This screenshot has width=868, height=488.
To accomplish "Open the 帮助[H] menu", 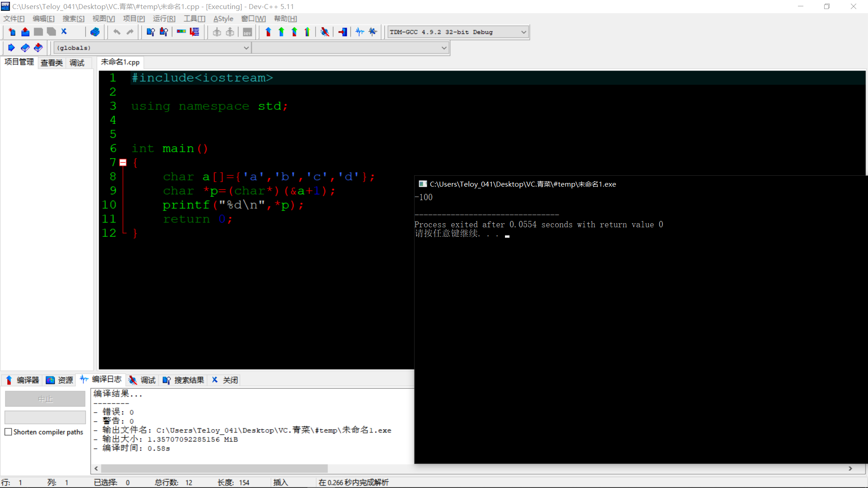I will point(285,19).
